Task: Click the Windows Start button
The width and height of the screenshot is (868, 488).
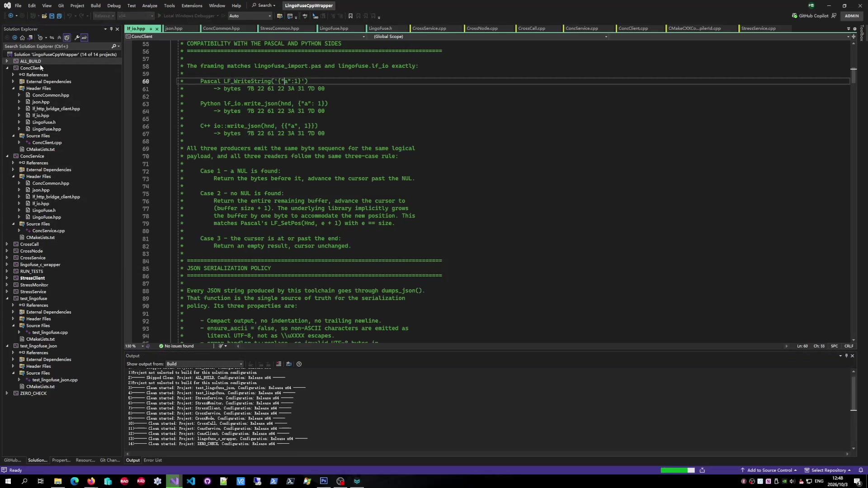Action: pyautogui.click(x=8, y=481)
